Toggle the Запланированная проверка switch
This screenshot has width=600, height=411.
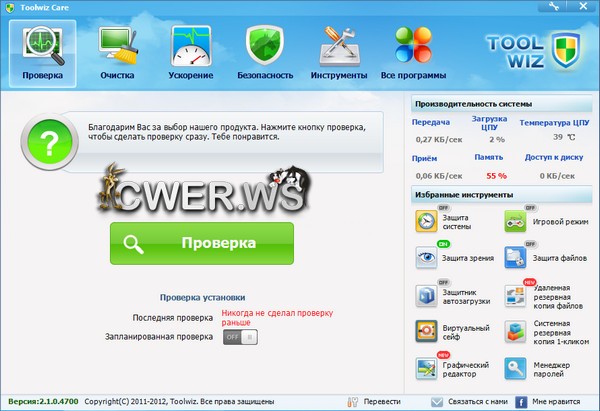pos(240,337)
